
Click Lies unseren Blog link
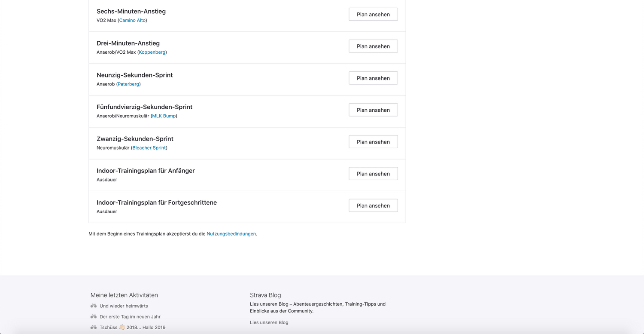tap(269, 322)
